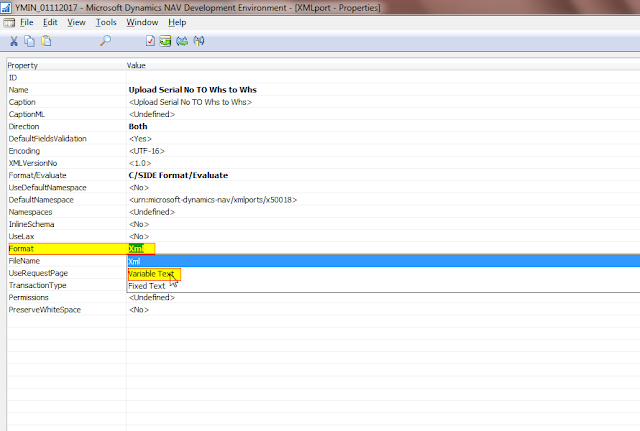This screenshot has height=431, width=640.
Task: Select the Format/Evaluate property label
Action: pyautogui.click(x=37, y=176)
